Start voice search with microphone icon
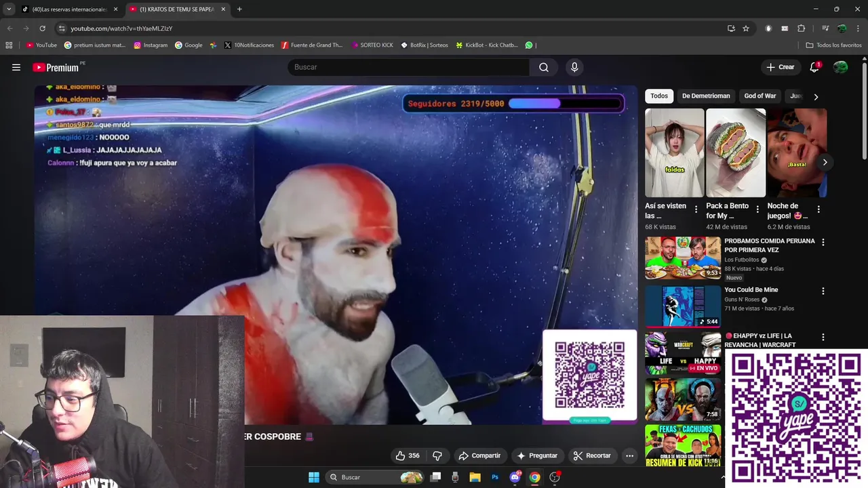The width and height of the screenshot is (868, 488). tap(574, 67)
